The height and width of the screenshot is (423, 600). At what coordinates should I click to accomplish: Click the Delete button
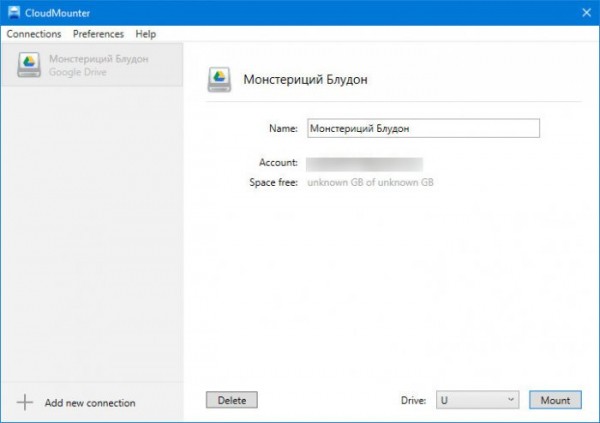tap(232, 400)
